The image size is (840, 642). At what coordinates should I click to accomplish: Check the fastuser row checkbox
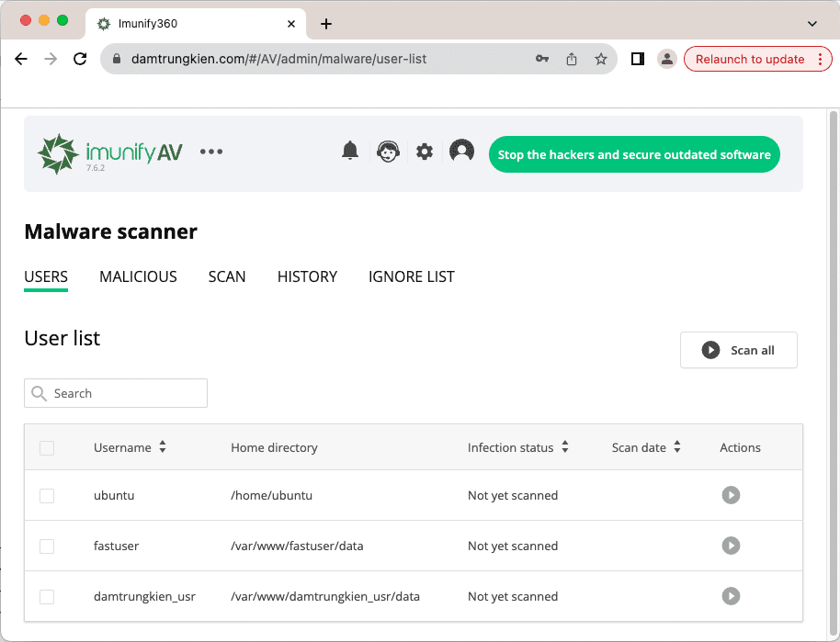tap(47, 546)
